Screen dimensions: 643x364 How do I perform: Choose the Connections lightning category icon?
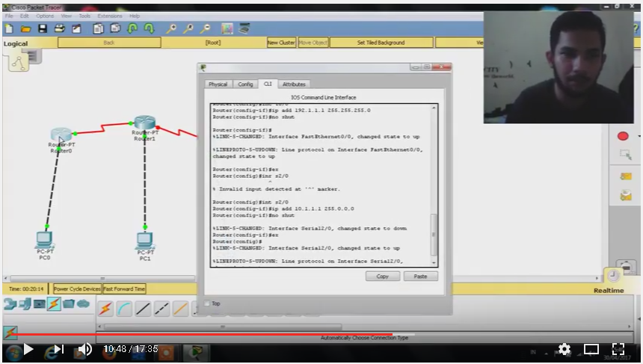coord(54,304)
